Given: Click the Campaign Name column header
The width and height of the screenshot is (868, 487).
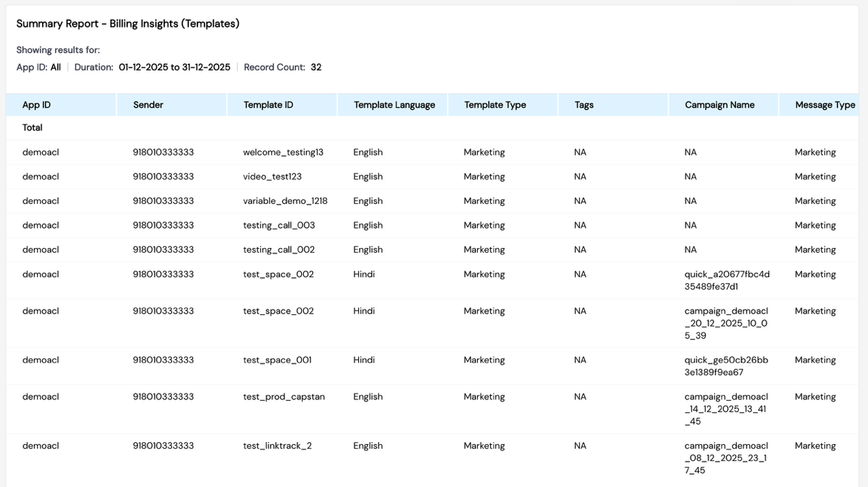Looking at the screenshot, I should click(x=723, y=105).
